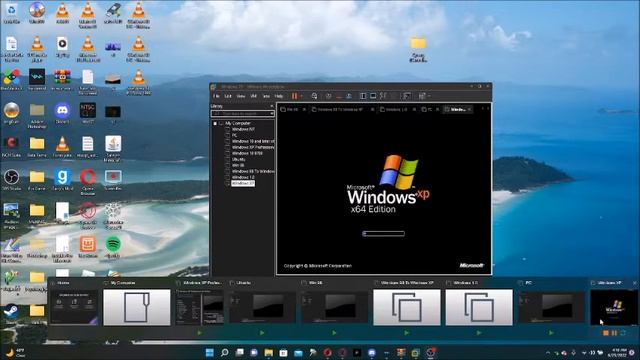The height and width of the screenshot is (360, 640).
Task: Select Windows XP Professional in library
Action: [x=253, y=147]
